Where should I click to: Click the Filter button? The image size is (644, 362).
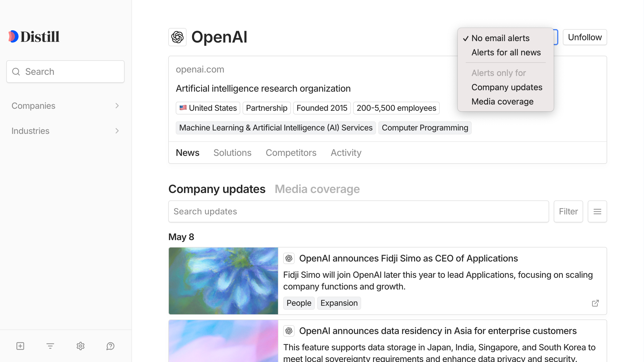(x=568, y=212)
